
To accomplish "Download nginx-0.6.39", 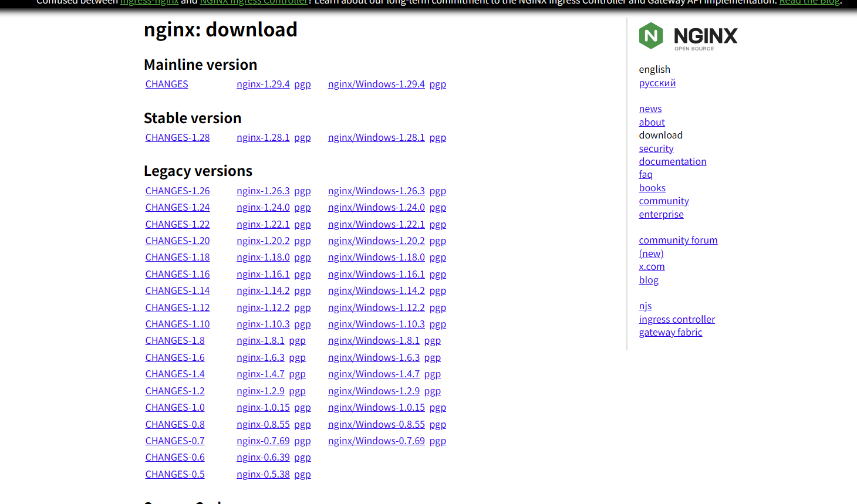I will 263,458.
